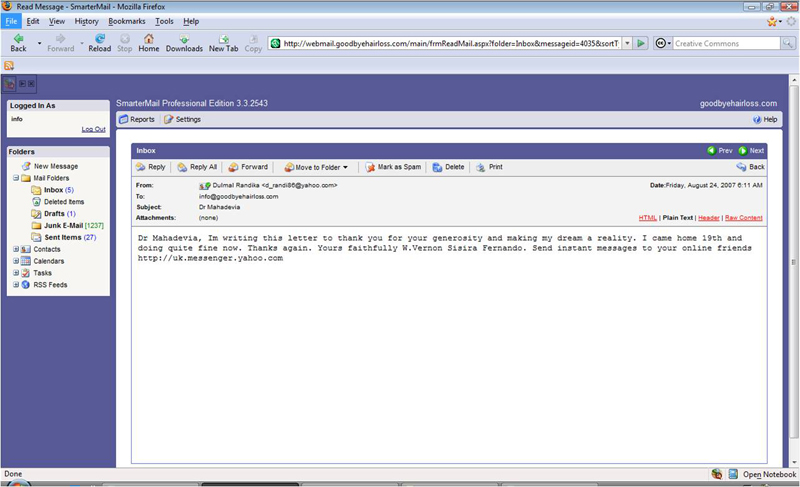Click the Log Out link
Viewport: 800px width, 487px height.
click(93, 129)
